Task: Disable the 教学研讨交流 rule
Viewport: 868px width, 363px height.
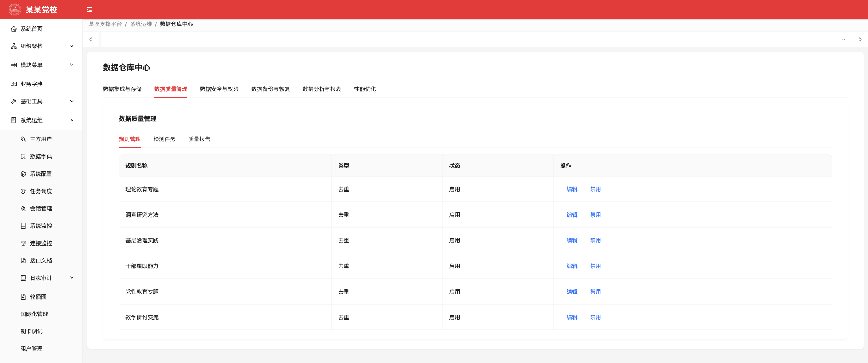Action: [x=595, y=317]
